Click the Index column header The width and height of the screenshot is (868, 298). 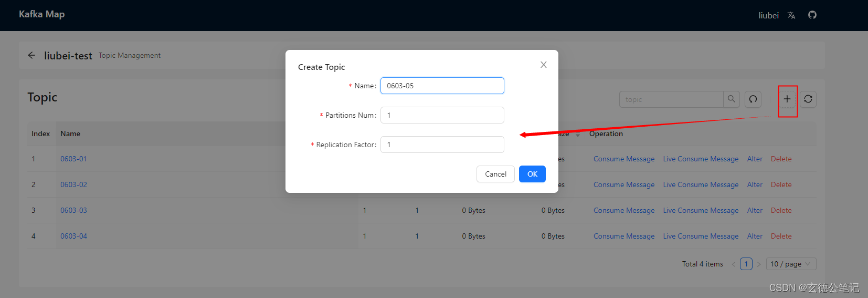pos(40,133)
